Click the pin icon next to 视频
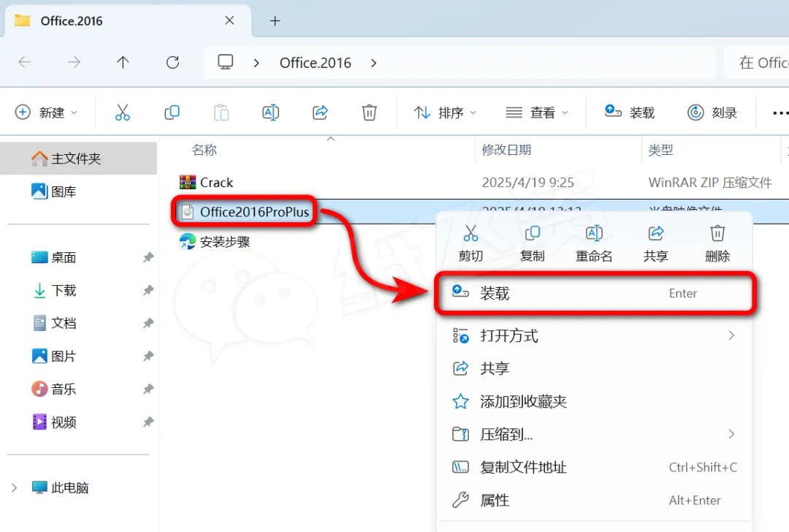Image resolution: width=789 pixels, height=532 pixels. [x=148, y=422]
